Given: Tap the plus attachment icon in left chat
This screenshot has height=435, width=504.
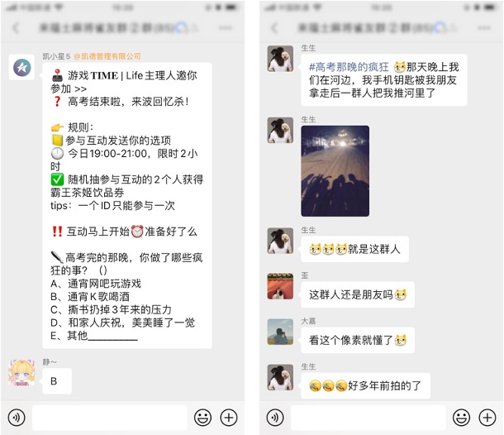Looking at the screenshot, I should point(229,418).
